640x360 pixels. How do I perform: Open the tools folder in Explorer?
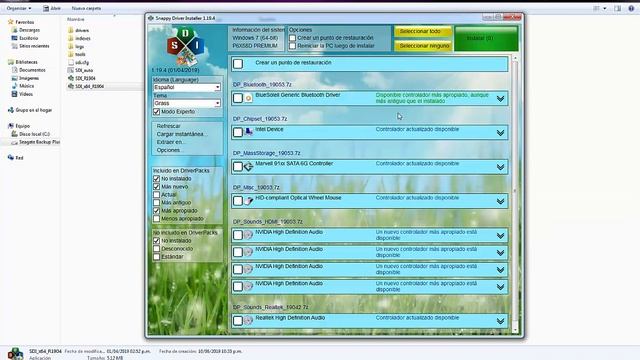77,54
